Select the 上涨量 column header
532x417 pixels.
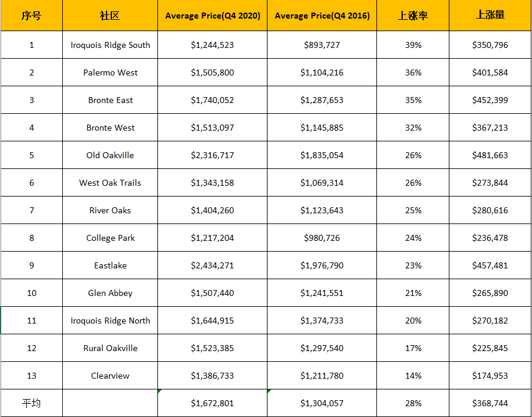pos(490,16)
